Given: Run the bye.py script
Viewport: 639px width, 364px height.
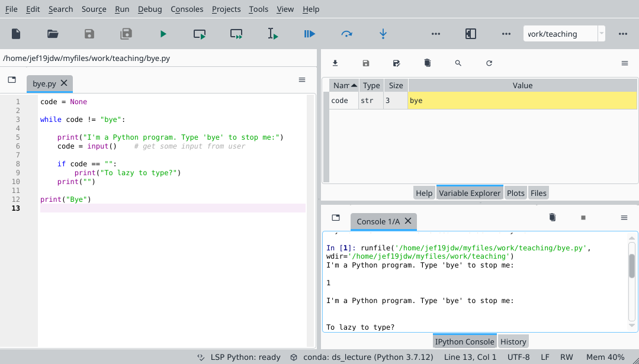Looking at the screenshot, I should [163, 34].
